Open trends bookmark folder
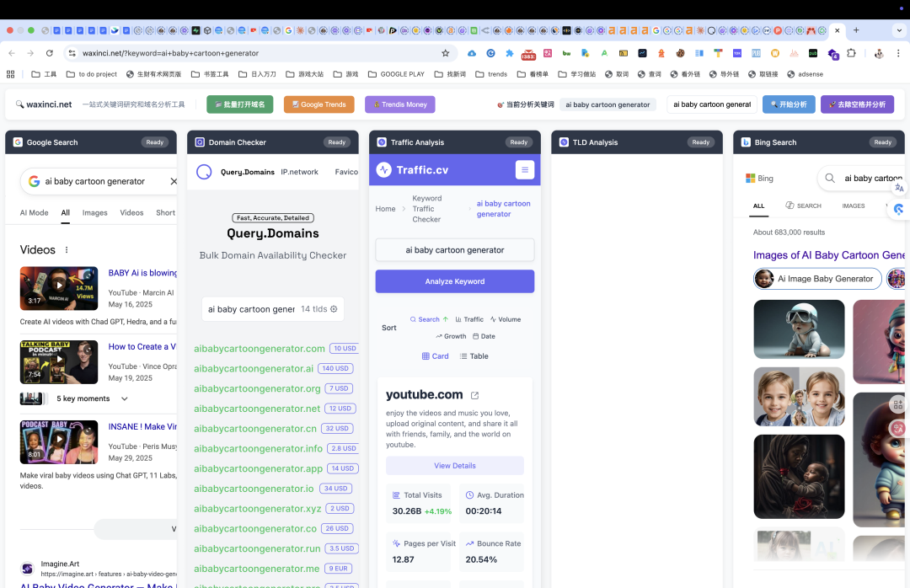Screen dimensions: 910x588 491,74
